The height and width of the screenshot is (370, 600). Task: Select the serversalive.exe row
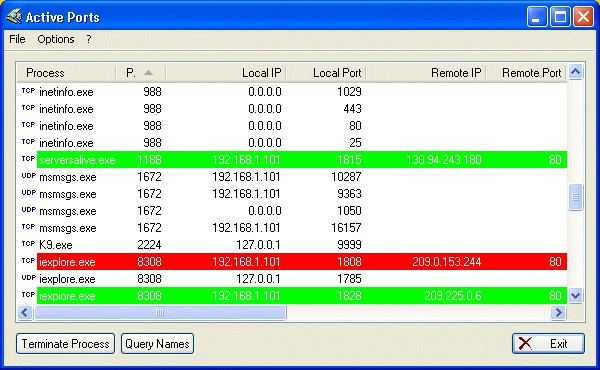292,160
